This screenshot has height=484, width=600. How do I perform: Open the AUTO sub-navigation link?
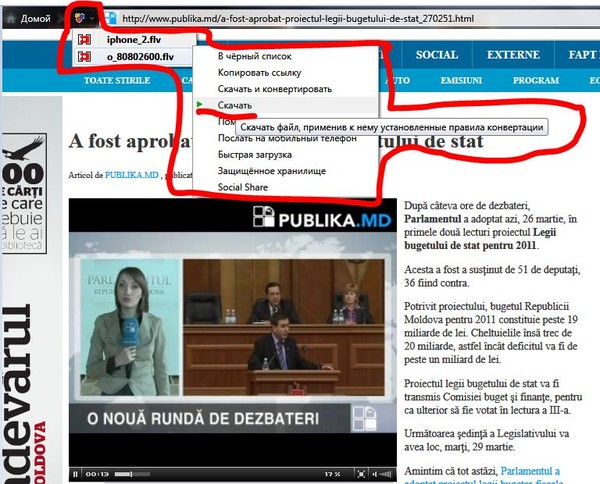pyautogui.click(x=398, y=80)
